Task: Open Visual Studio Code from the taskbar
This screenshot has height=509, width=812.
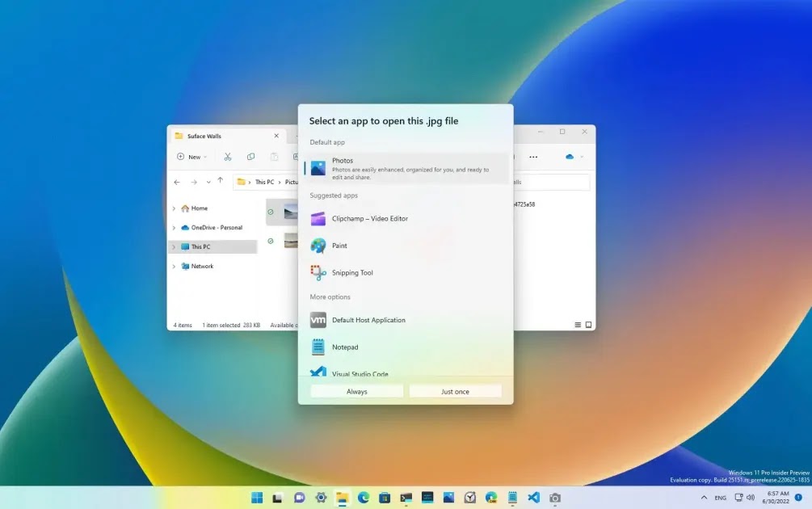Action: (533, 498)
